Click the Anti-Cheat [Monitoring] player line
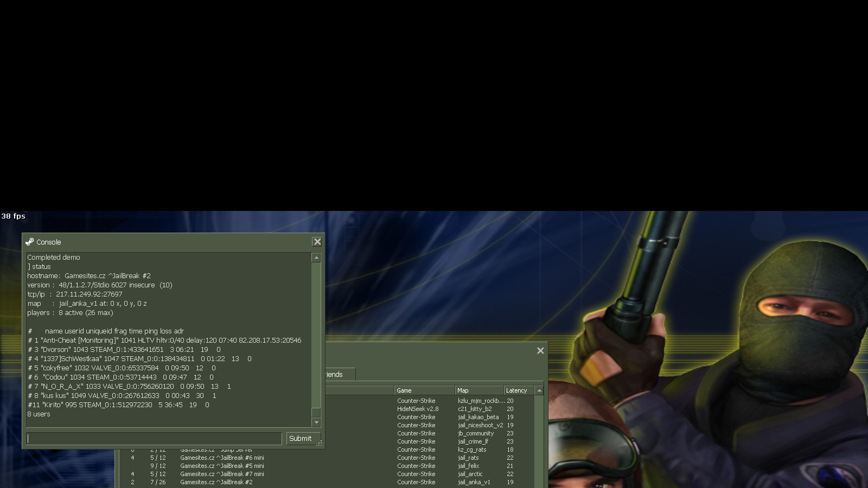This screenshot has width=868, height=488. click(x=164, y=341)
